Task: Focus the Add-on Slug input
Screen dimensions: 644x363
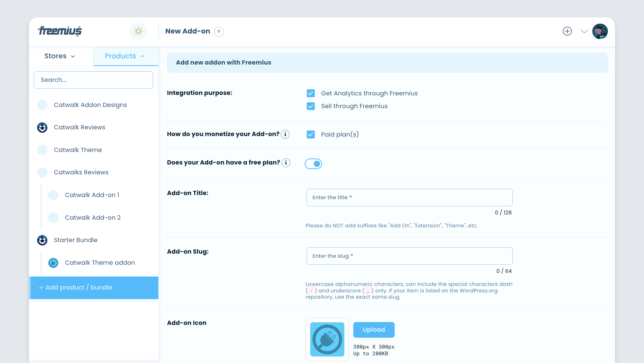Action: (x=410, y=256)
